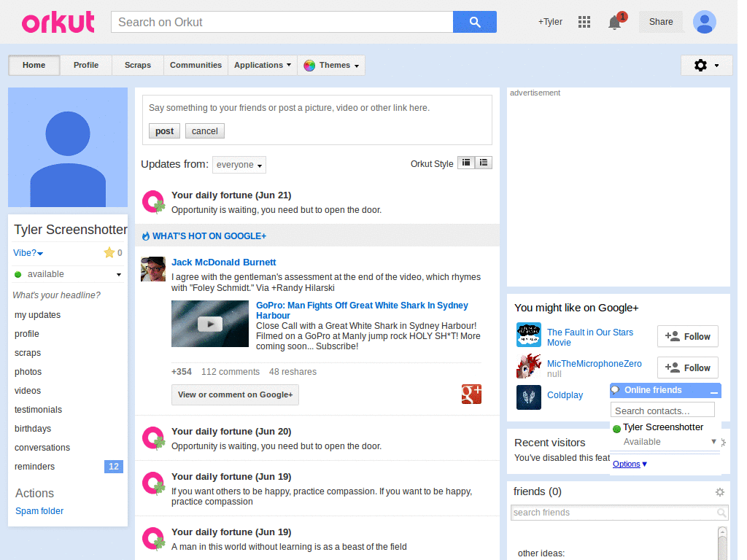Open 'birthdays' in the sidebar
Screen dimensions: 747x560
pos(33,429)
